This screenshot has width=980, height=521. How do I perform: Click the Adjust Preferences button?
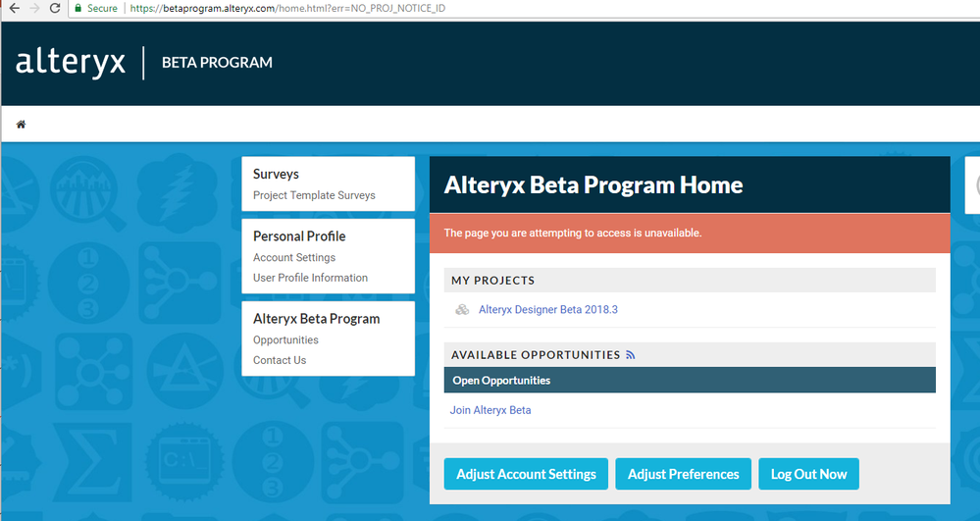[x=683, y=474]
